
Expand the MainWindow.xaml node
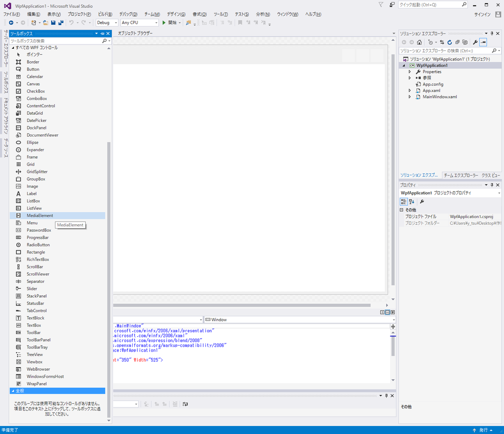[410, 97]
